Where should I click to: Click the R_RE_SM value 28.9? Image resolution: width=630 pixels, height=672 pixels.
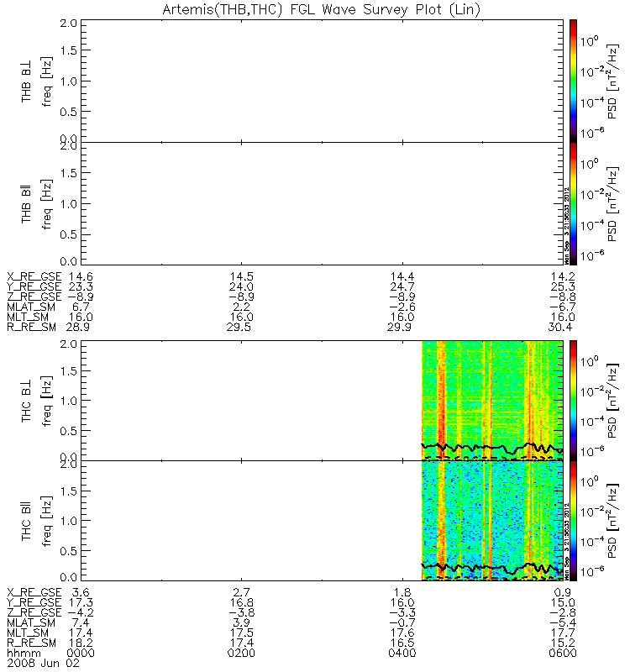point(77,328)
